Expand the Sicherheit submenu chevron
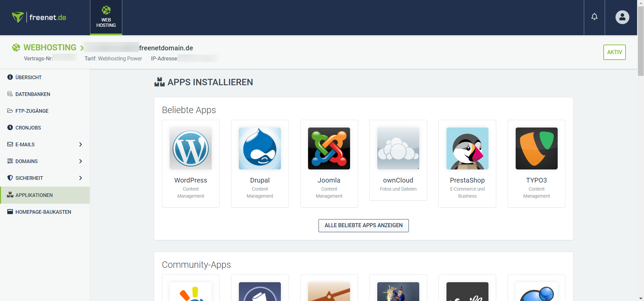 (80, 178)
